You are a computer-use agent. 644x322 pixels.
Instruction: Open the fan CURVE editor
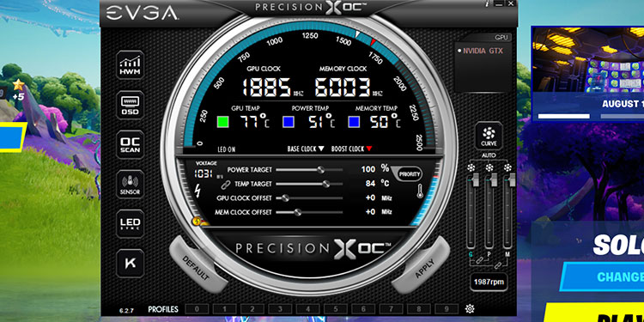489,136
